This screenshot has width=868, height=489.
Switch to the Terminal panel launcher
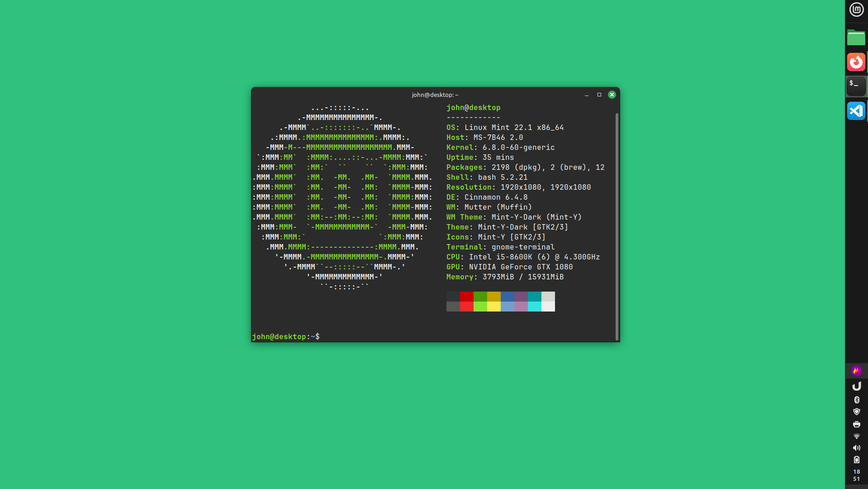tap(856, 86)
